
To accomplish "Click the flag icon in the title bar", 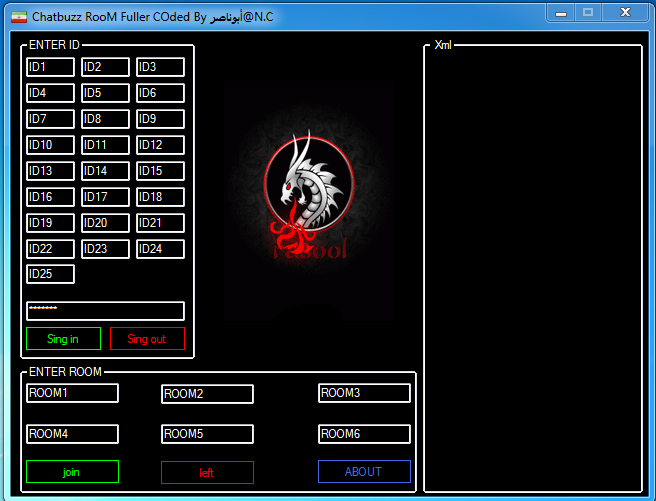I will tap(19, 17).
